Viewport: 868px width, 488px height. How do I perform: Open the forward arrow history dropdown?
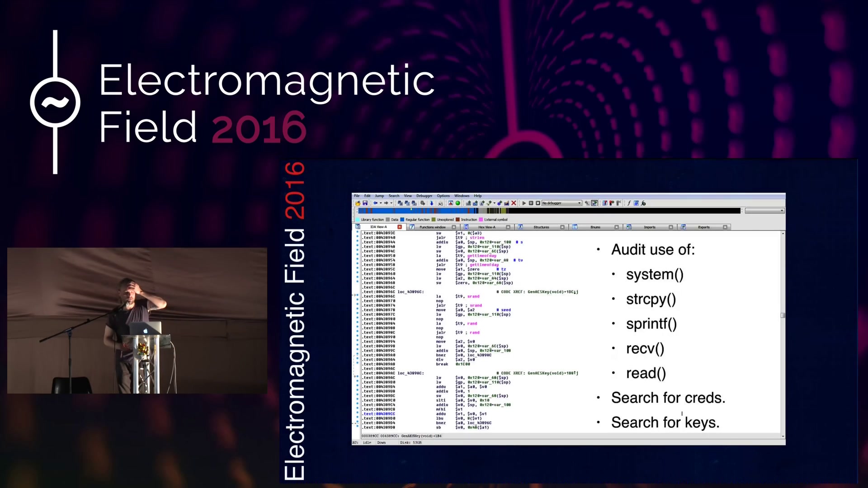pos(391,203)
